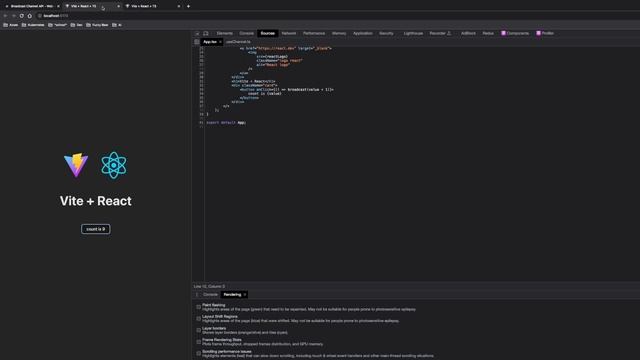Switch to Broadcast Channel API browser tab
640x360 pixels.
[32, 6]
